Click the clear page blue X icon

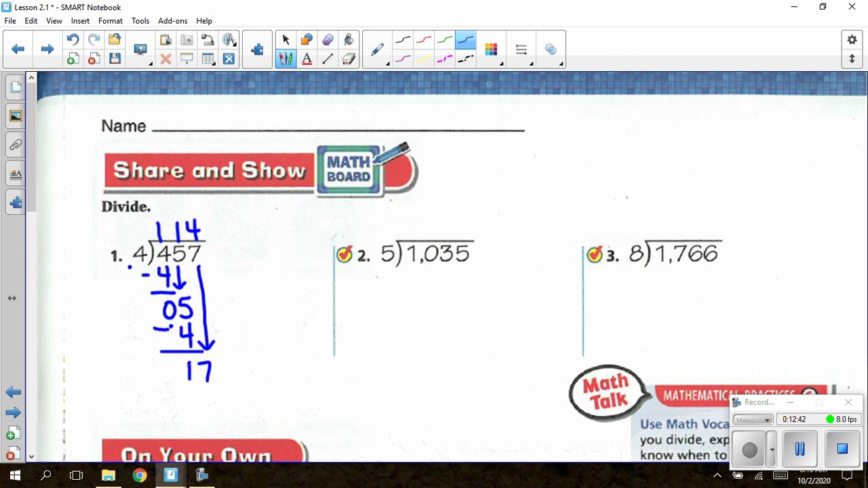pos(229,59)
